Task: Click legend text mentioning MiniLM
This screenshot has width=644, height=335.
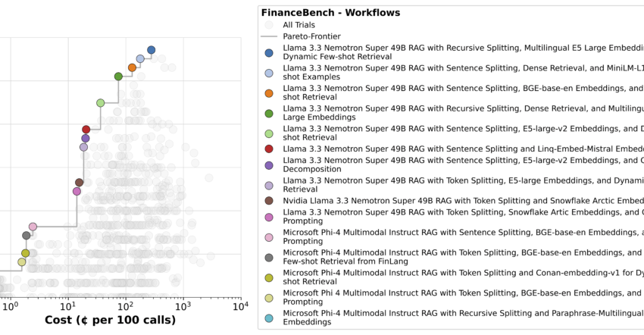Action: pyautogui.click(x=463, y=73)
